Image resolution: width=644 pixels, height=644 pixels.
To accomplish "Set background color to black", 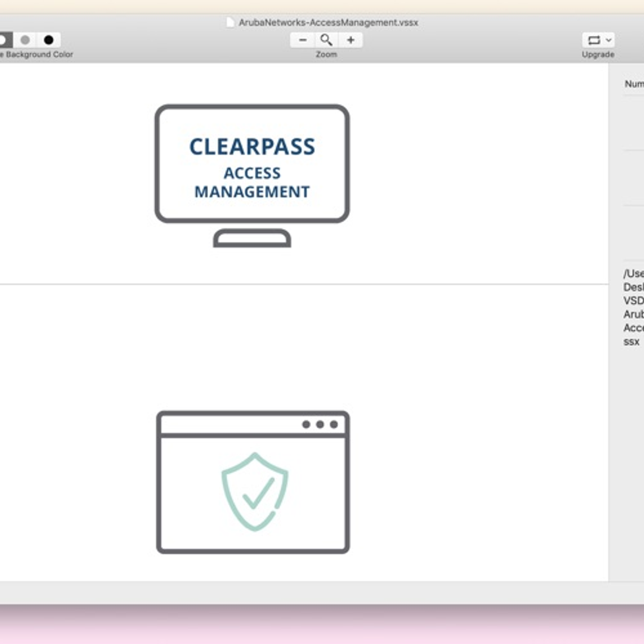I will 49,40.
